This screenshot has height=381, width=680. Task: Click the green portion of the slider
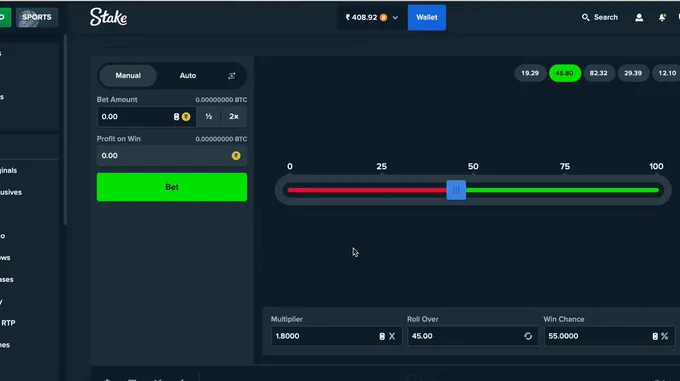pyautogui.click(x=562, y=190)
